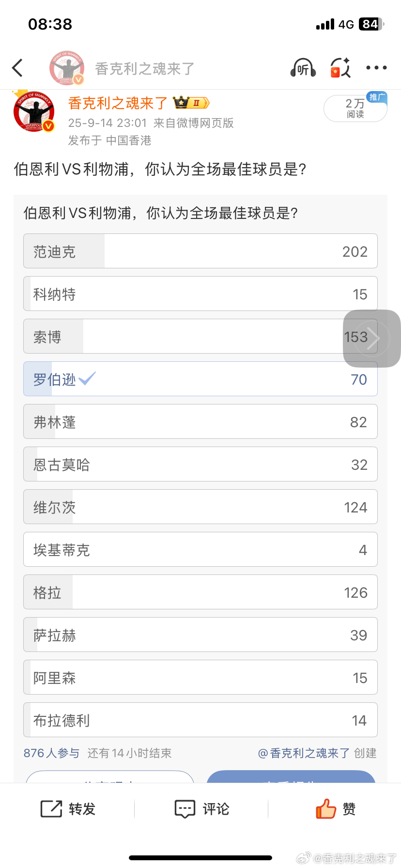The image size is (401, 868).
Task: Tap the comment bubble icon
Action: (185, 809)
